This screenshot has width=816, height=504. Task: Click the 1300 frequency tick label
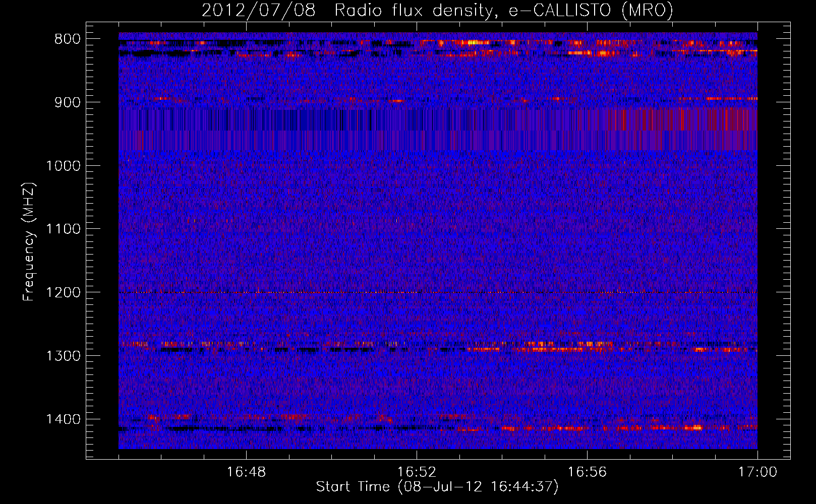pyautogui.click(x=64, y=356)
